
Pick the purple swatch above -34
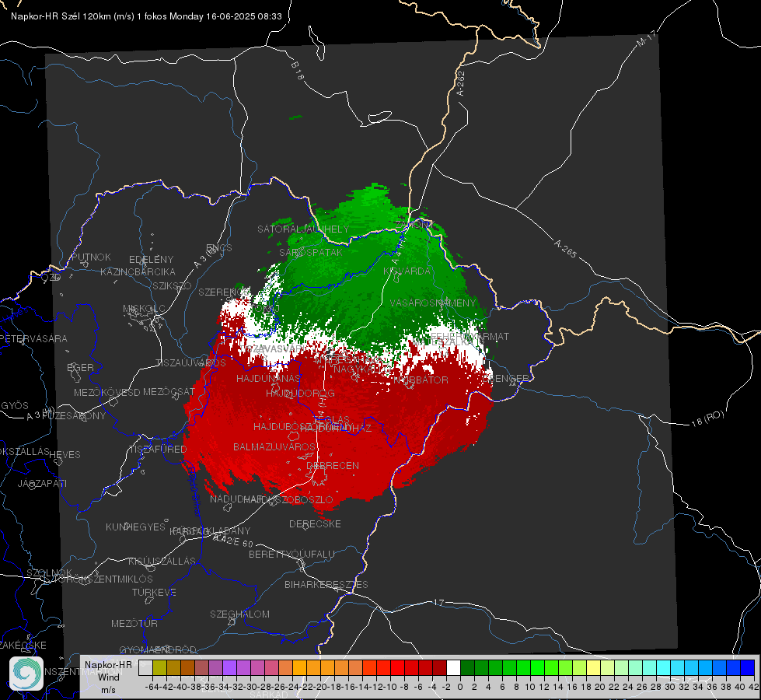click(229, 667)
